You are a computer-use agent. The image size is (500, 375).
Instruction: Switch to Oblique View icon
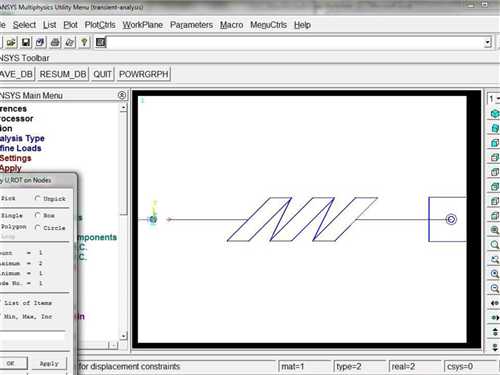coord(495,128)
